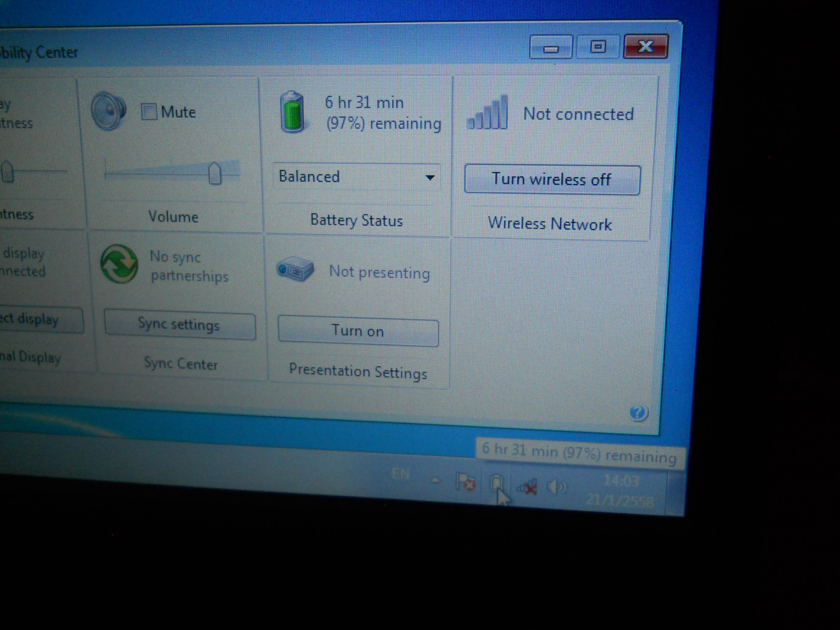Turn on presentation settings button
840x630 pixels.
coord(358,331)
